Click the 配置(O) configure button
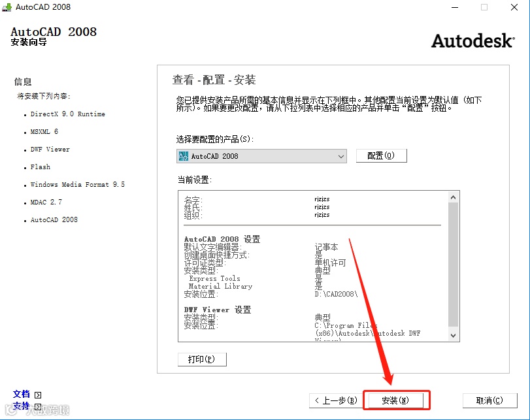Screen dimensions: 530x420 click(x=381, y=155)
